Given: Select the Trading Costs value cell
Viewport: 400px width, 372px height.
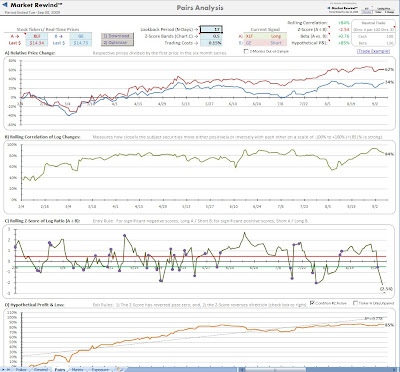Looking at the screenshot, I should (211, 43).
